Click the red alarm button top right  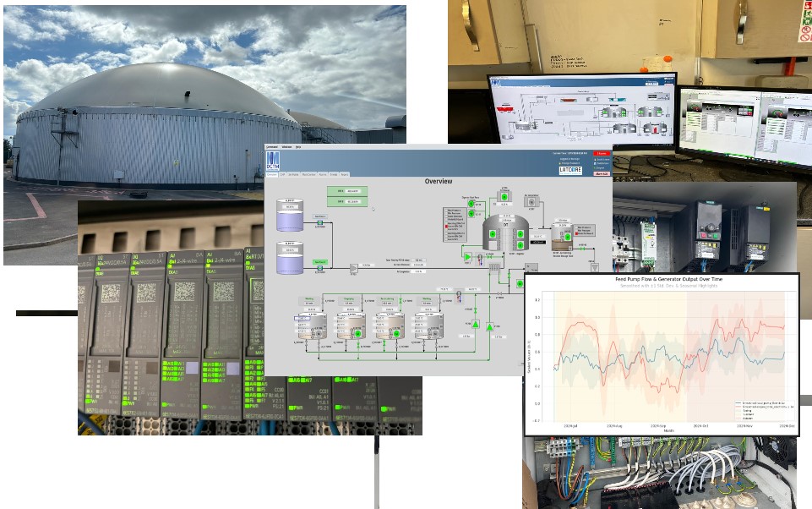(x=601, y=154)
